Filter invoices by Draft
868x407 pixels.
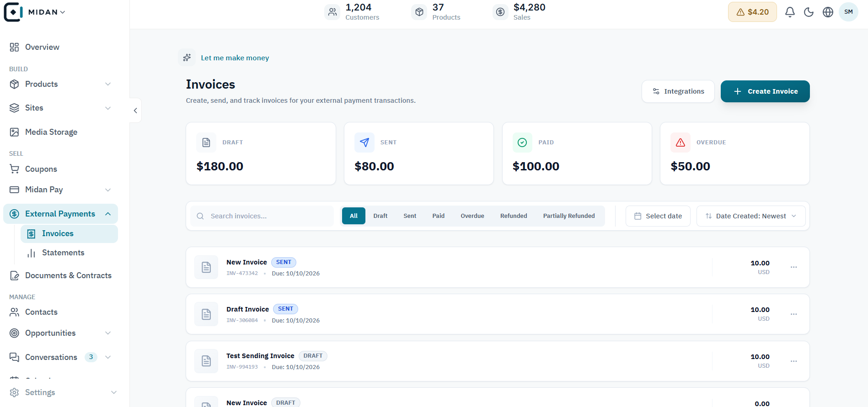tap(380, 216)
